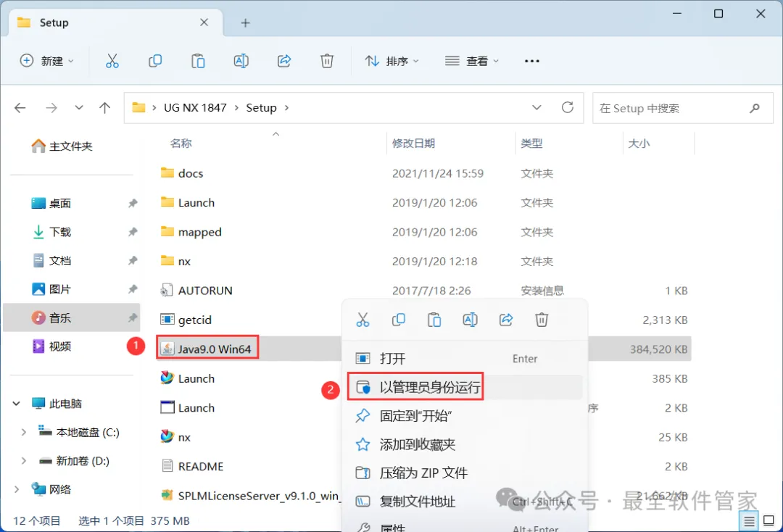The image size is (783, 532).
Task: Switch to large thumbnails view in status bar
Action: 769,521
